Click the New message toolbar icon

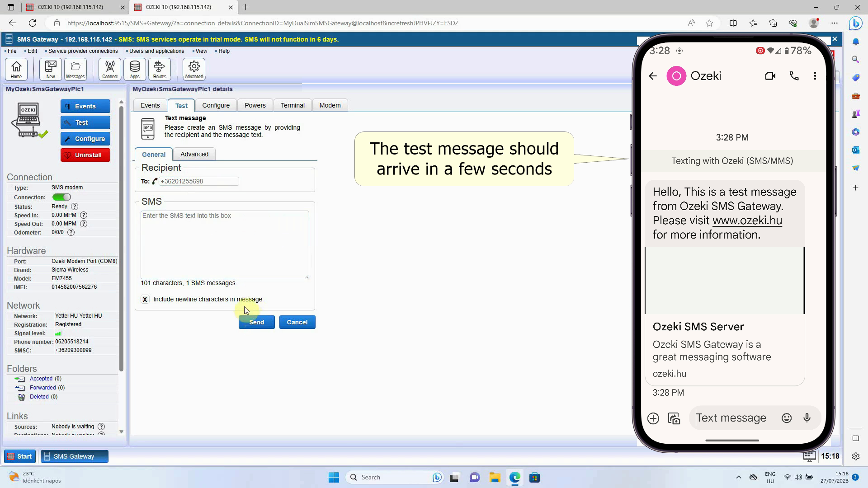coord(51,69)
